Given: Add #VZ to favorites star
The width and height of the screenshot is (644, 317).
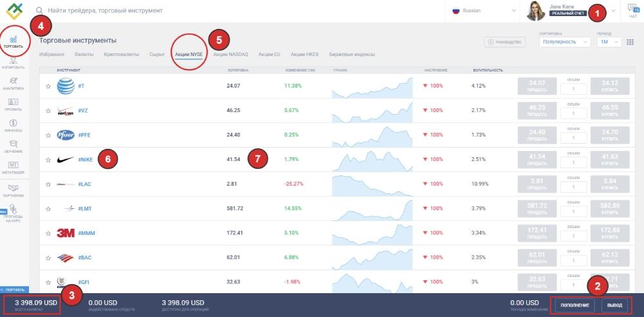Looking at the screenshot, I should pyautogui.click(x=48, y=111).
